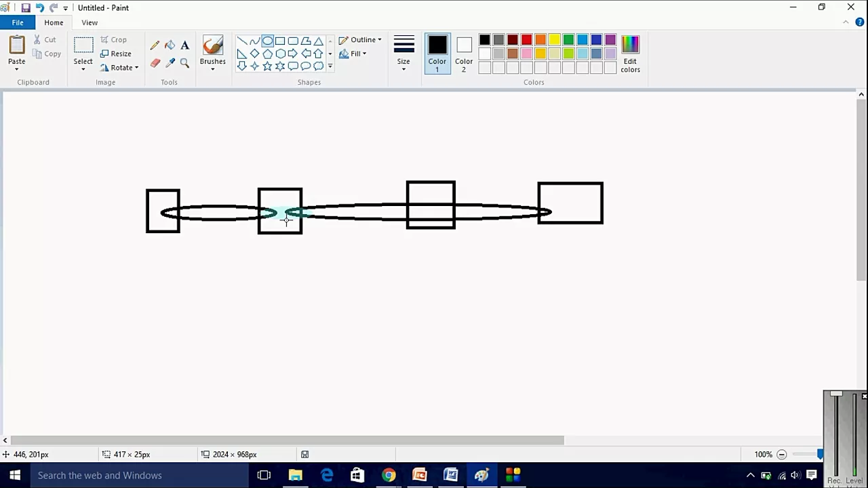Choose the Rectangle shape
The width and height of the screenshot is (868, 488).
pos(280,41)
